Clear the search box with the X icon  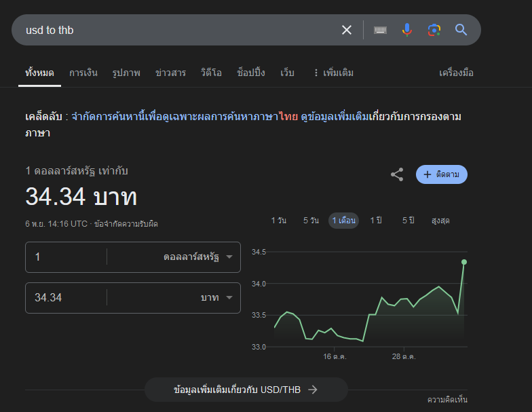346,30
